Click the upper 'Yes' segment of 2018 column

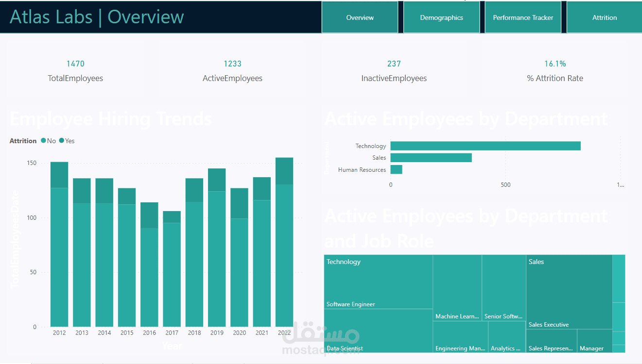194,190
